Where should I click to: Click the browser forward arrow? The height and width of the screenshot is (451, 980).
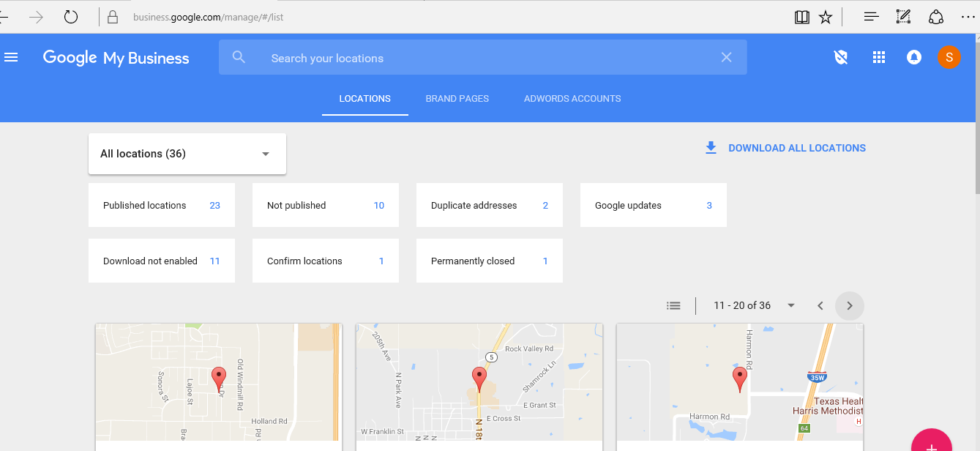point(36,17)
